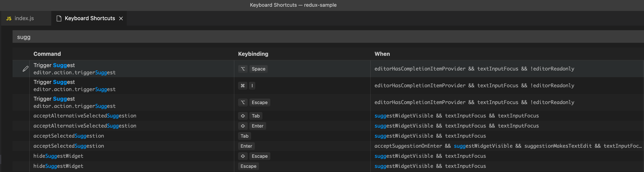Image resolution: width=644 pixels, height=172 pixels.
Task: Select the Keyboard Shortcuts tab
Action: click(90, 18)
